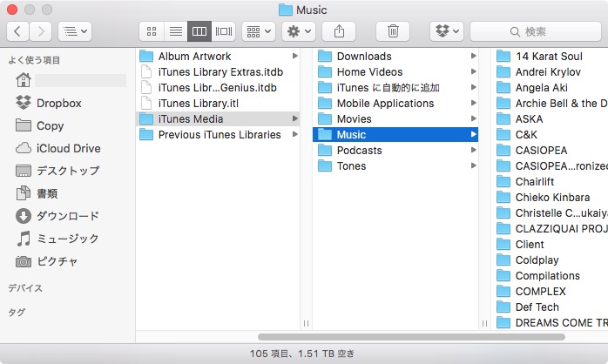Viewport: 608px width, 364px height.
Task: Click first column's resize handle
Action: coord(306,323)
